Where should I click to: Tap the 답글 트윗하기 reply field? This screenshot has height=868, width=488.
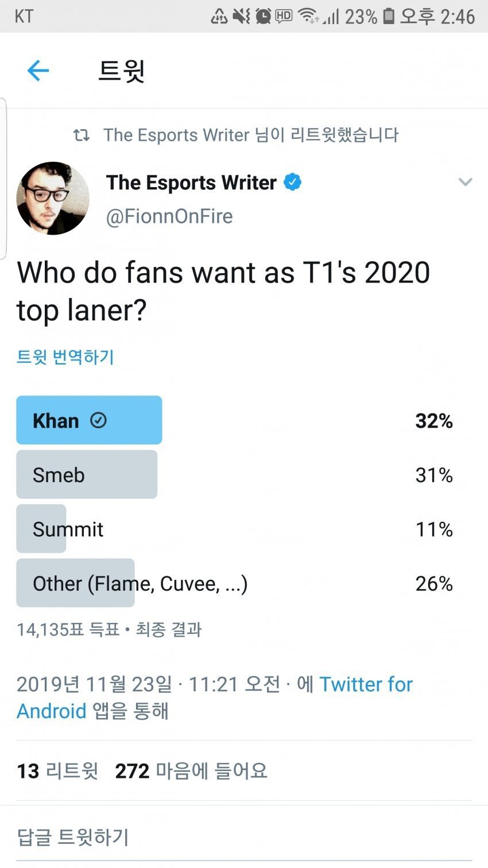[73, 837]
